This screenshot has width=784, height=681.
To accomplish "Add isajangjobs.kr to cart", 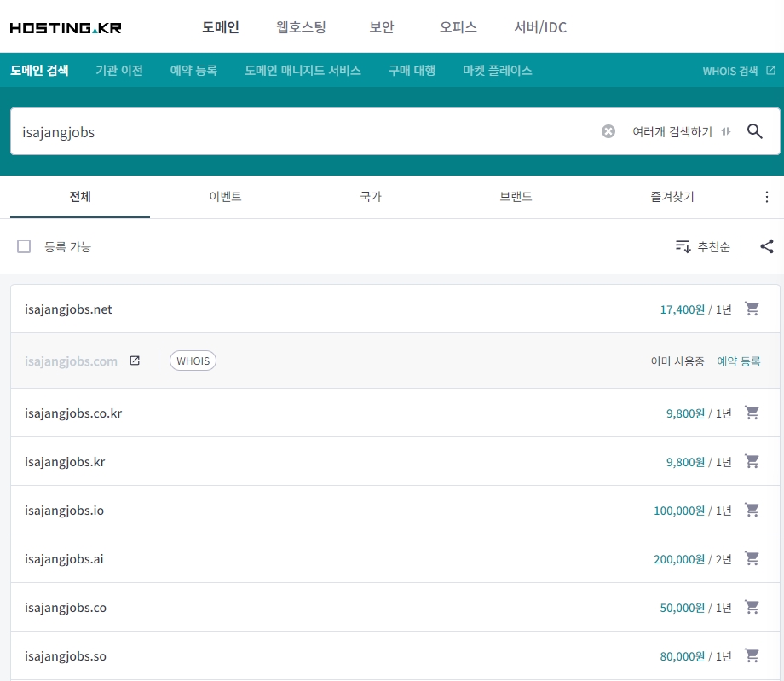I will point(752,461).
